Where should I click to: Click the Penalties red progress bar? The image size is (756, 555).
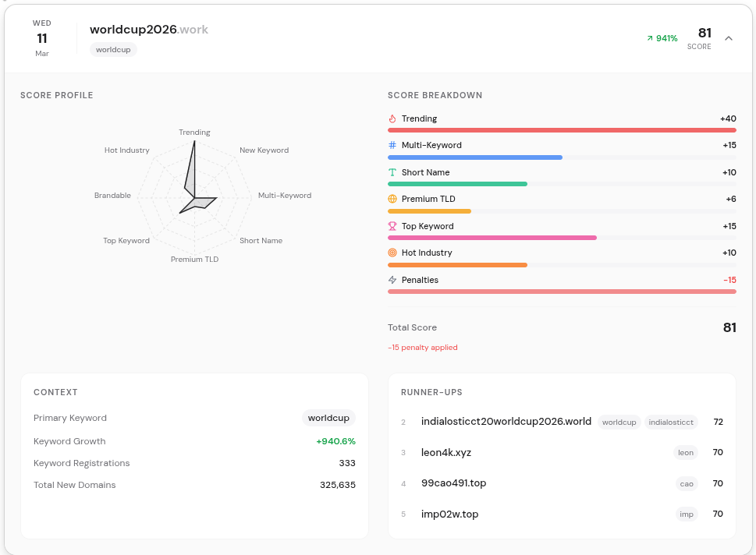pos(561,291)
